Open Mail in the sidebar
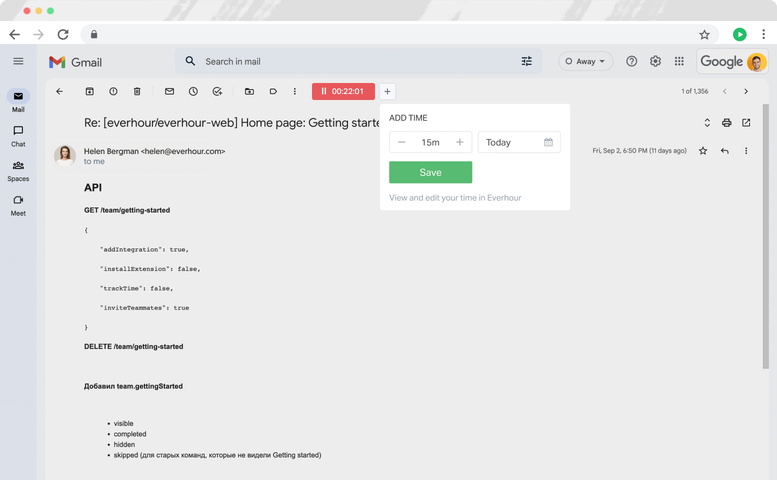The width and height of the screenshot is (777, 480). click(18, 101)
